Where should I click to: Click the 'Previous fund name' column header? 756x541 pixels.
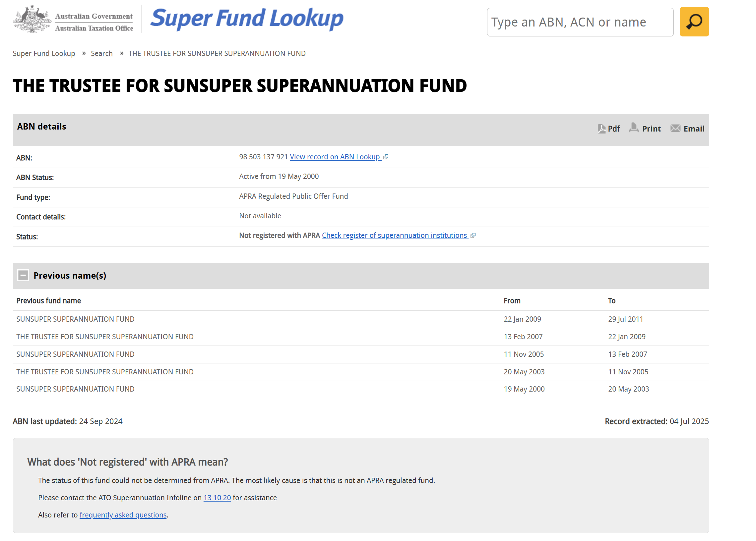pyautogui.click(x=49, y=301)
